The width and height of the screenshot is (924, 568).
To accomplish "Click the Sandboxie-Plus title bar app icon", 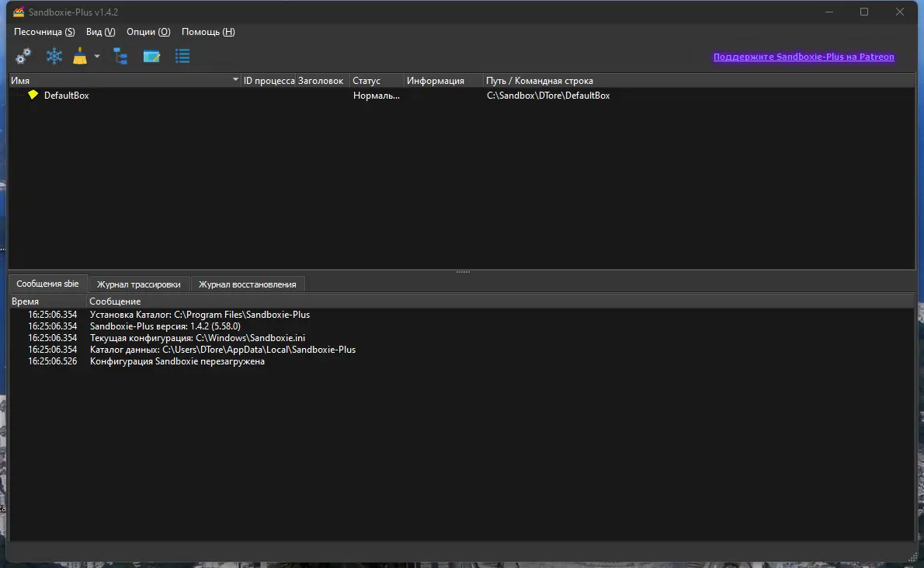I will click(x=19, y=12).
